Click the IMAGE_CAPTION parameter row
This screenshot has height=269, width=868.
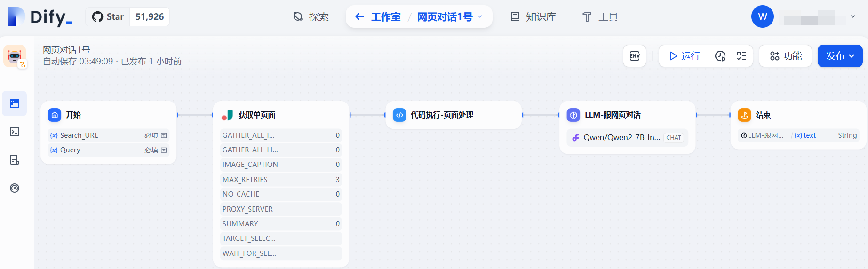pos(281,165)
